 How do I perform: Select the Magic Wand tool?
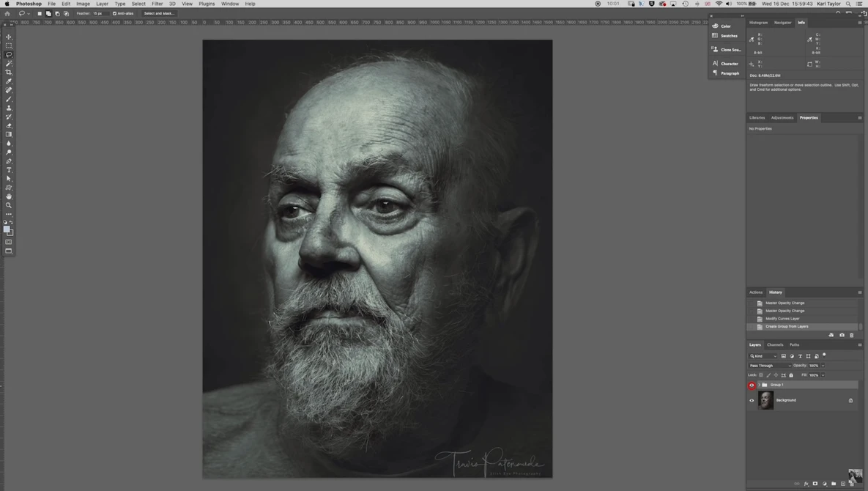[9, 64]
